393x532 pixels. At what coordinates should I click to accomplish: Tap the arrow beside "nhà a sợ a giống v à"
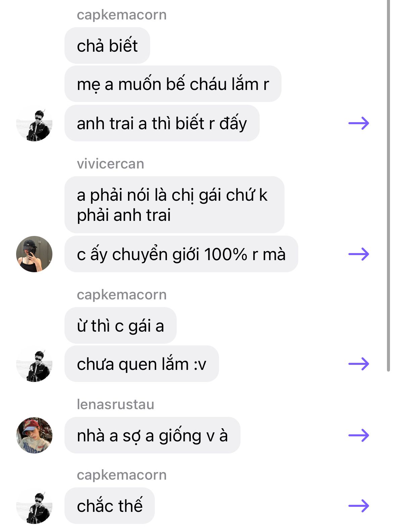(359, 435)
